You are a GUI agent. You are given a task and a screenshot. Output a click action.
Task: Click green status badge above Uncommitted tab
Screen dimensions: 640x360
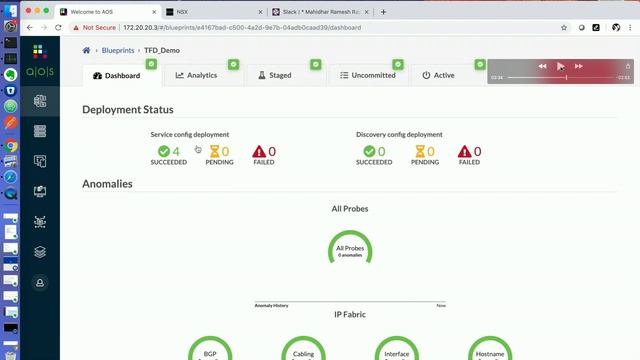point(398,64)
